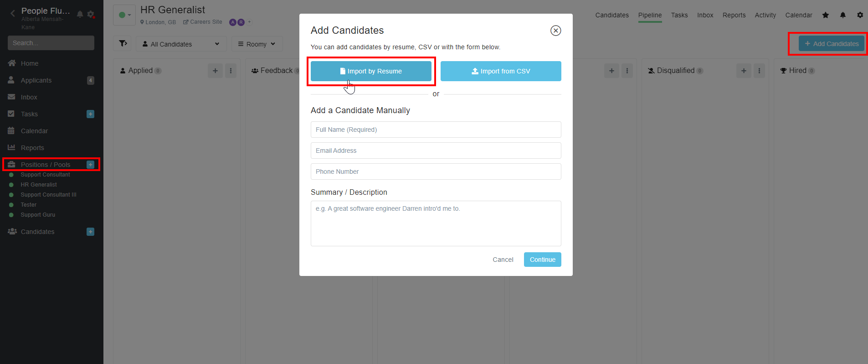Open the Reports tab
The image size is (868, 364).
tap(734, 15)
